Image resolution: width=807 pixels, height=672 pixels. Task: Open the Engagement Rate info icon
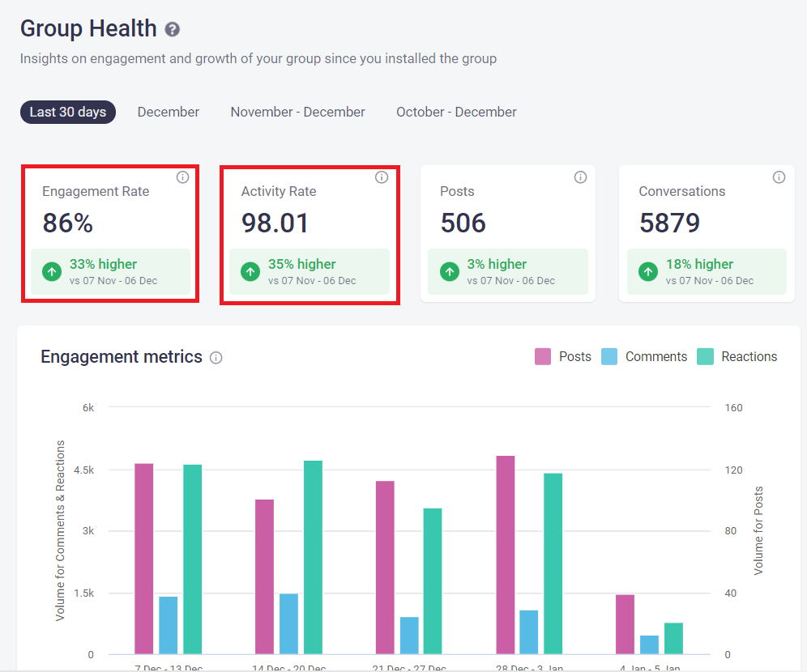[182, 177]
